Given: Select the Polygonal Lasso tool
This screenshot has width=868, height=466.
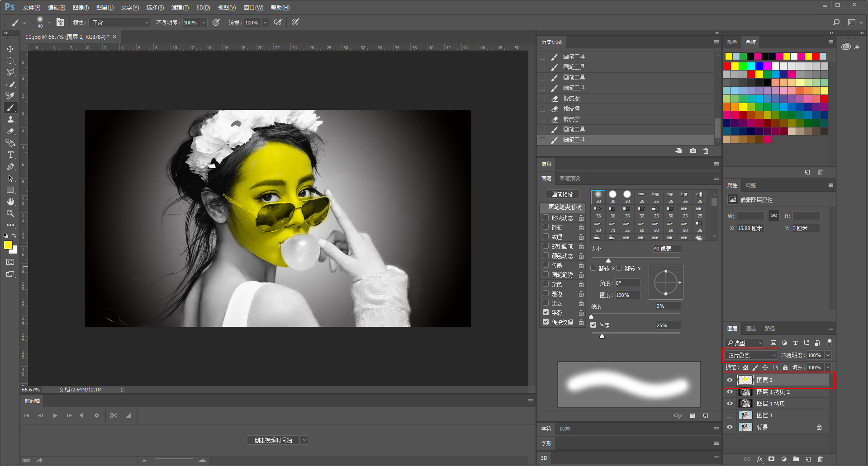Looking at the screenshot, I should point(10,72).
